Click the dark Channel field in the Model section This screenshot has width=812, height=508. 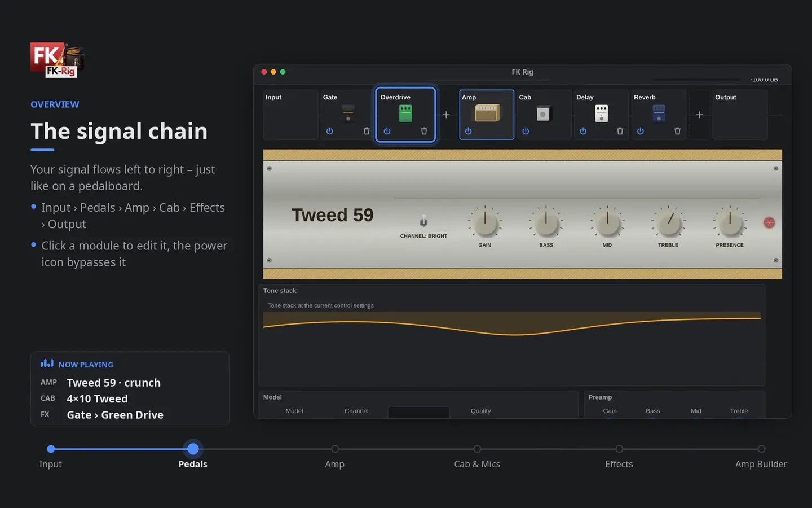(418, 412)
